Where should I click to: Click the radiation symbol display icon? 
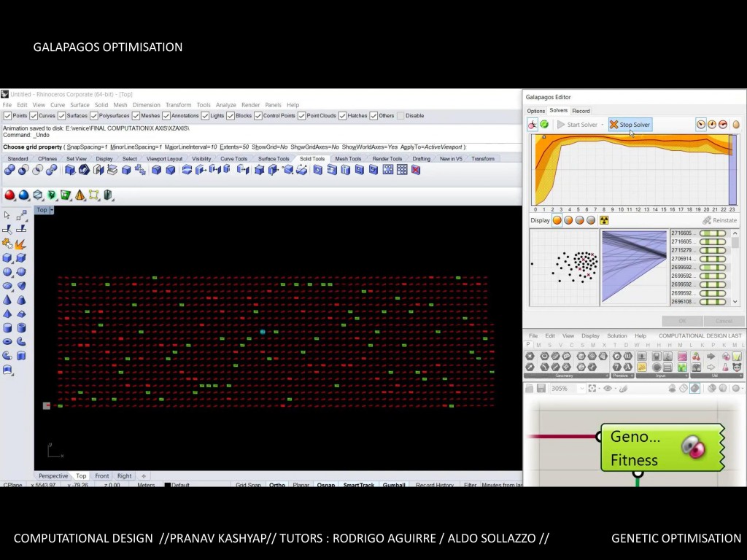(603, 220)
